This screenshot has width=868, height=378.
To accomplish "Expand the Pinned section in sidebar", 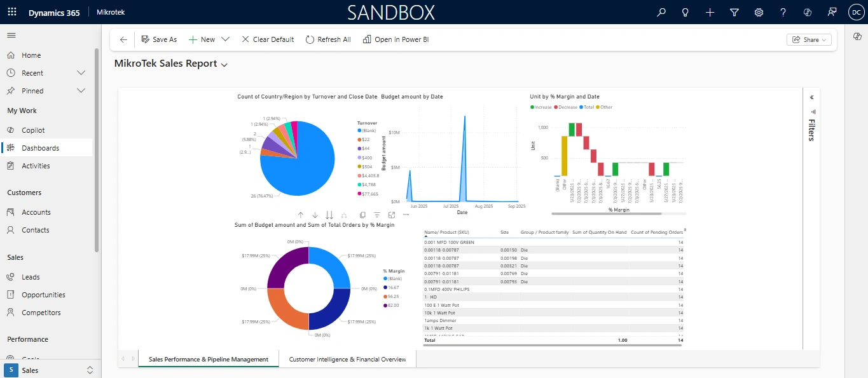I will 81,91.
